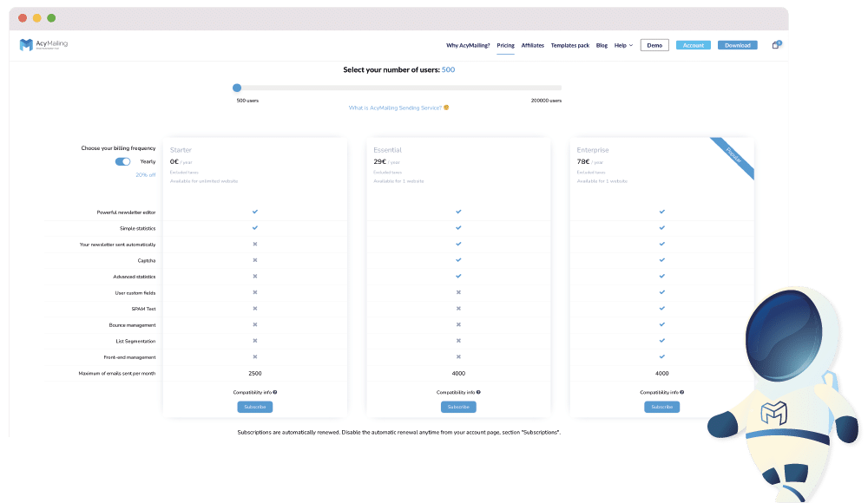Screen dimensions: 868x503
Task: Click Enterprise checkmark for User custom fields
Action: [662, 292]
